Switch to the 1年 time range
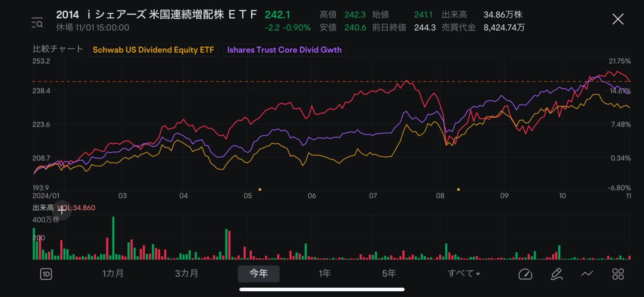 pyautogui.click(x=325, y=274)
